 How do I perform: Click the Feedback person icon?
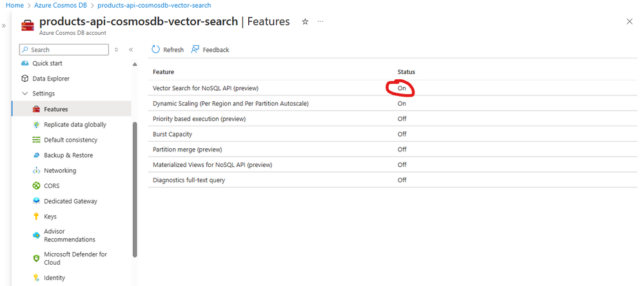point(195,50)
